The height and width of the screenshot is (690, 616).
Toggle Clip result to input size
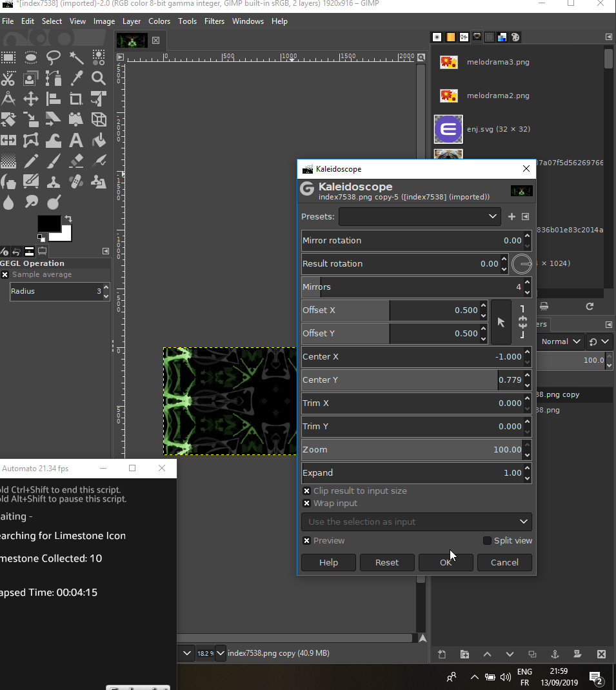(307, 491)
